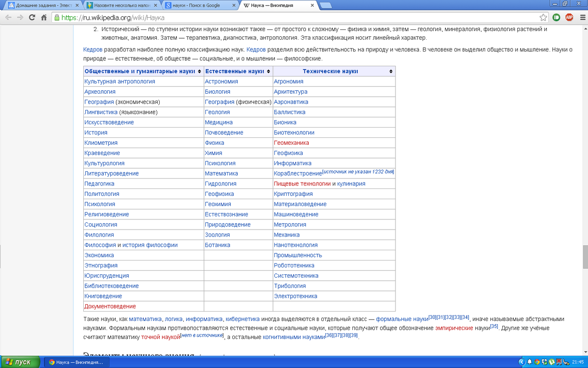Open the 'Библиотековедение' link

tap(112, 286)
